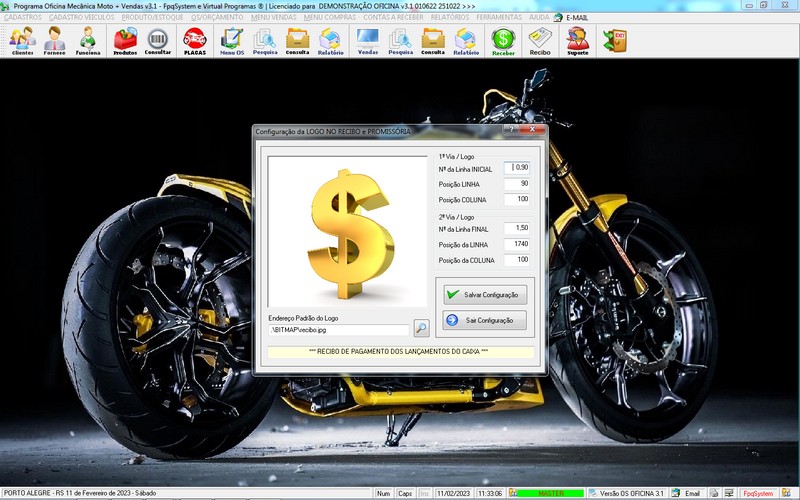This screenshot has height=500, width=800.
Task: Click the PORTO ALEGRE date text in status bar
Action: tap(80, 493)
